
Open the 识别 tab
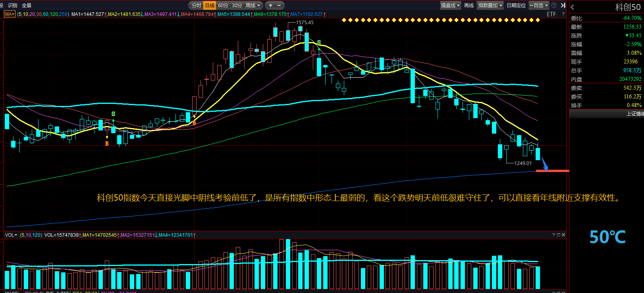click(x=13, y=6)
